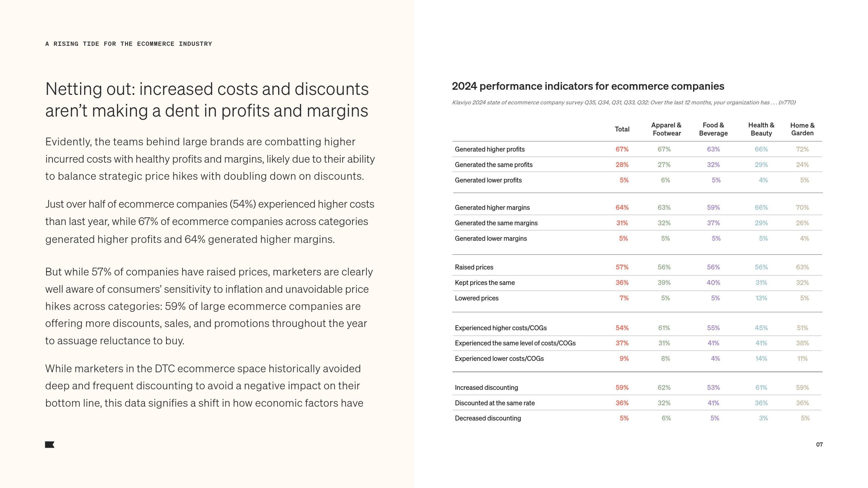
Task: Click the Food & Beverage column header
Action: 713,129
